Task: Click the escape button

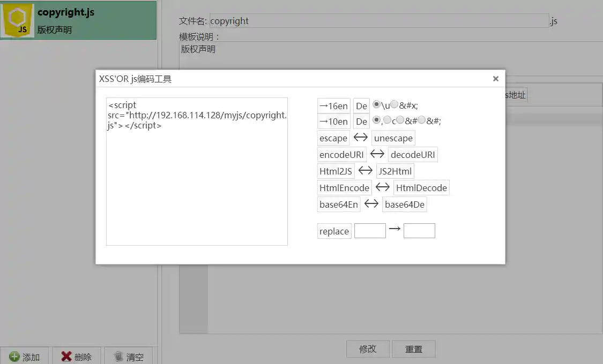Action: click(333, 138)
